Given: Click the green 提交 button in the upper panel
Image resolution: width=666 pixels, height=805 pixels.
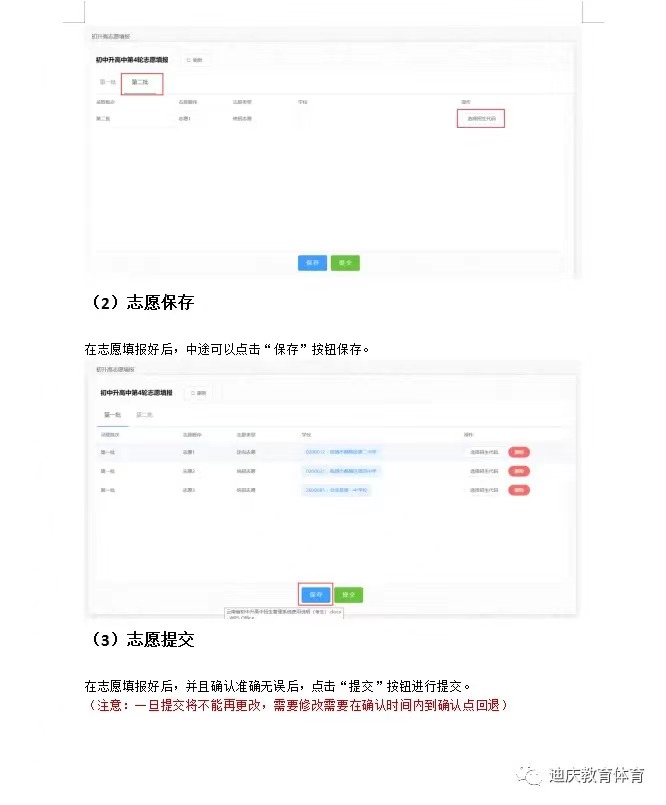Looking at the screenshot, I should click(x=345, y=262).
